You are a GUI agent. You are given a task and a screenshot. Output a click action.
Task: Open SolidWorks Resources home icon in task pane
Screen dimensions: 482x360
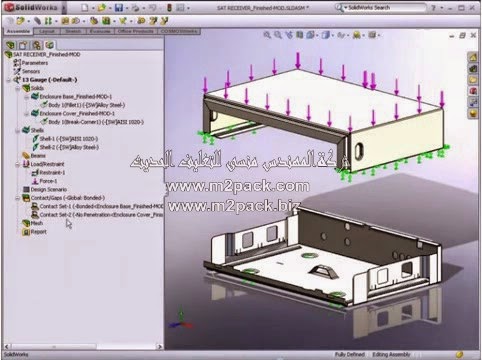(x=473, y=57)
